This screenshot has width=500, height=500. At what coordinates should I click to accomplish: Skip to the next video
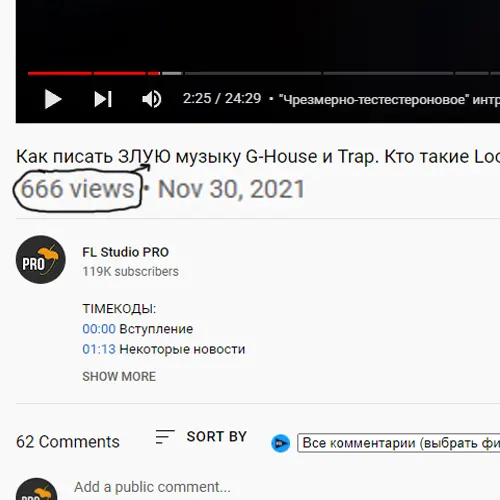point(103,99)
